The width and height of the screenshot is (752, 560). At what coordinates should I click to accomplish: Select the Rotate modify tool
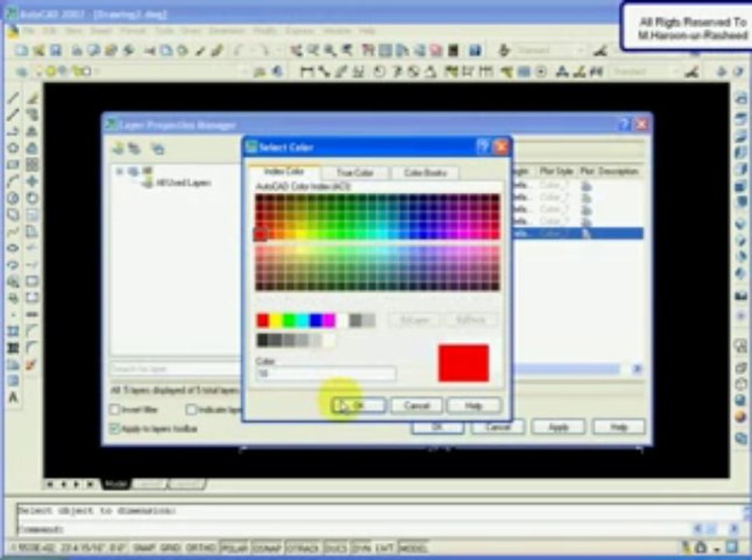[32, 198]
